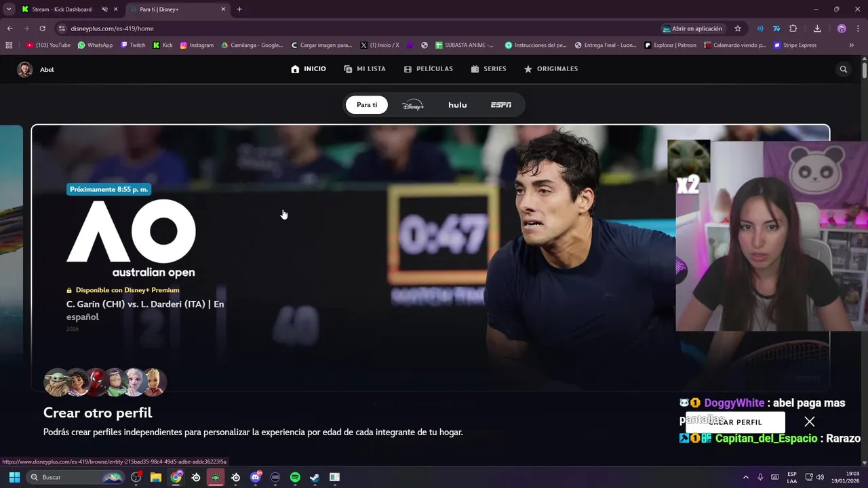Click the australian open logo

(x=132, y=239)
